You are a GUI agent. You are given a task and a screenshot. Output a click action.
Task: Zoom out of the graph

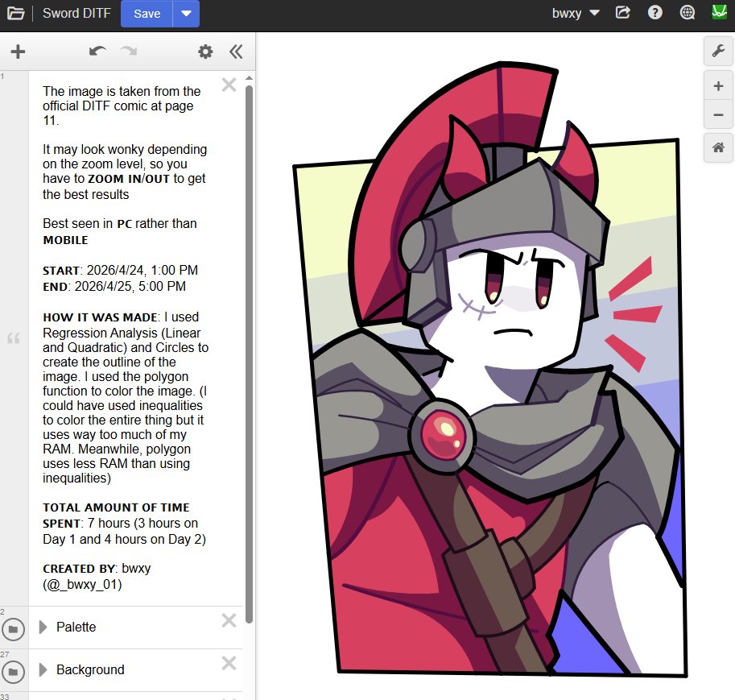tap(718, 114)
